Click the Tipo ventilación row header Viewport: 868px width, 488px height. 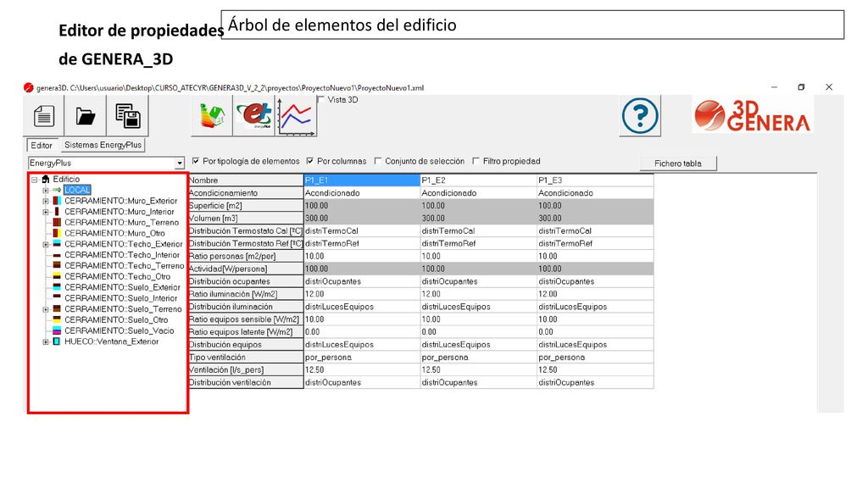[x=246, y=357]
